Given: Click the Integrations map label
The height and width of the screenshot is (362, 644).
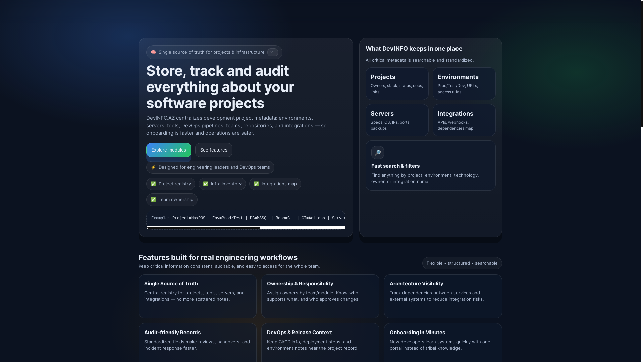Looking at the screenshot, I should (279, 184).
